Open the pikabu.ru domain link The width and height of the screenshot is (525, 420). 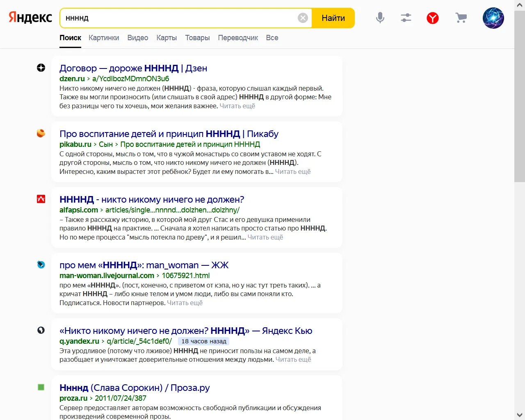coord(75,144)
